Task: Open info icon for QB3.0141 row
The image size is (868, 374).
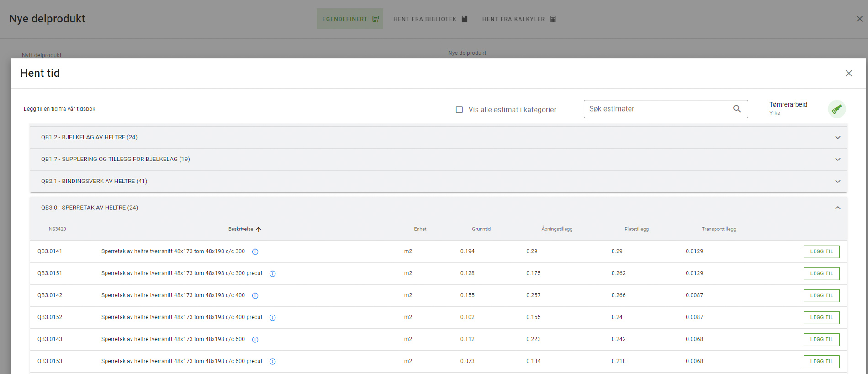Action: [x=255, y=252]
